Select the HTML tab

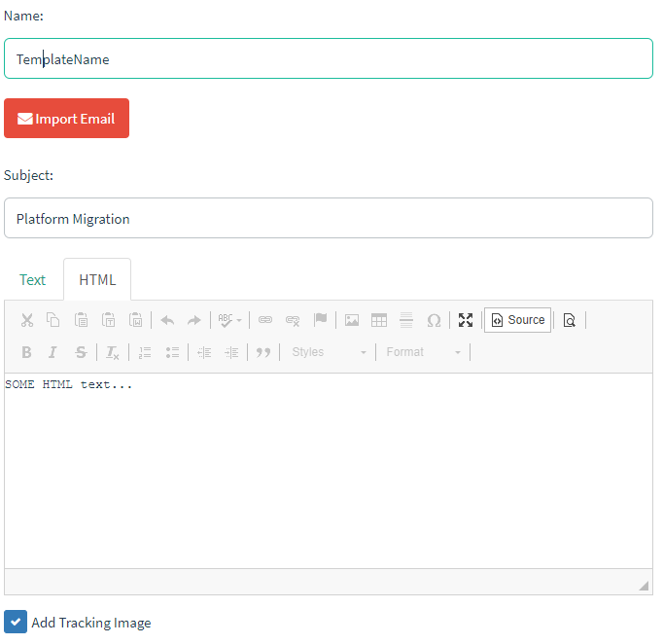pyautogui.click(x=97, y=280)
